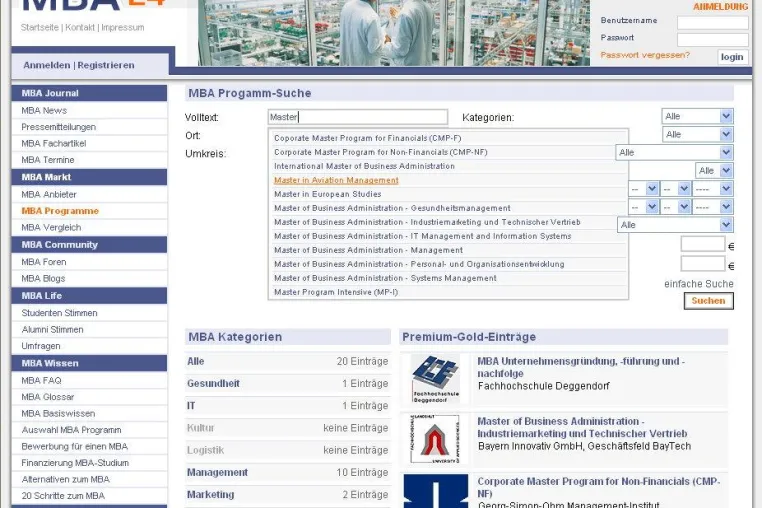Click the login button
This screenshot has width=762, height=508.
(732, 57)
